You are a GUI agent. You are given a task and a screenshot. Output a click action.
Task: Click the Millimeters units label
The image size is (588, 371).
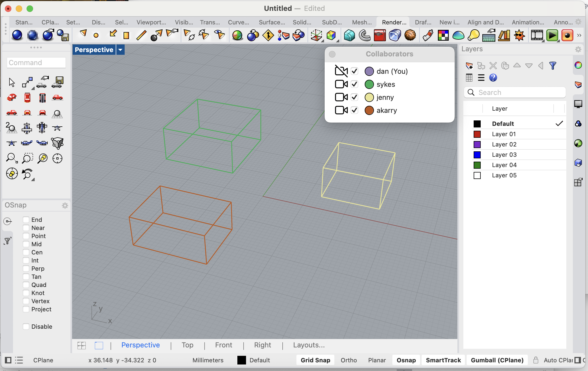point(208,360)
